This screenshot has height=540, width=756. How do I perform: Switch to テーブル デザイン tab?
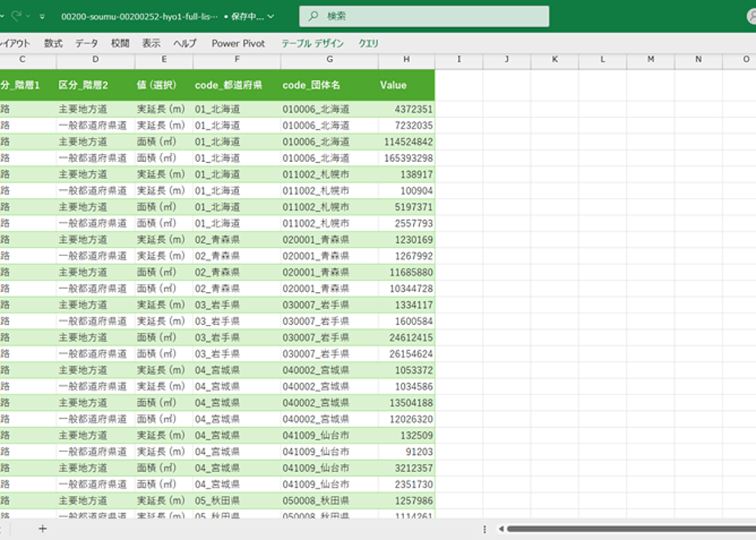pos(313,43)
